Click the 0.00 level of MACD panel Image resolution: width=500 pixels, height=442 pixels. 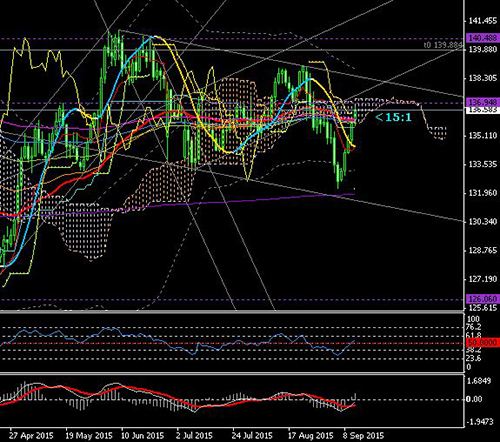[474, 399]
